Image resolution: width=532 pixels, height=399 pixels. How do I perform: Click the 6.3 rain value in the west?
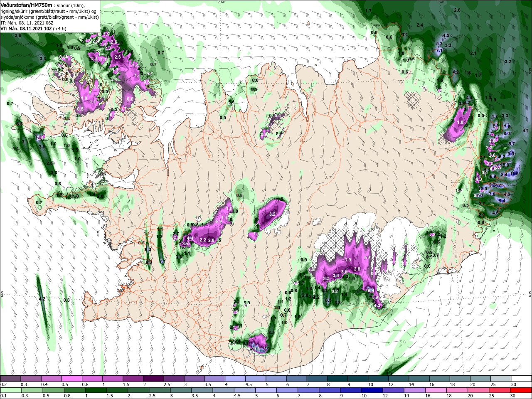148,249
